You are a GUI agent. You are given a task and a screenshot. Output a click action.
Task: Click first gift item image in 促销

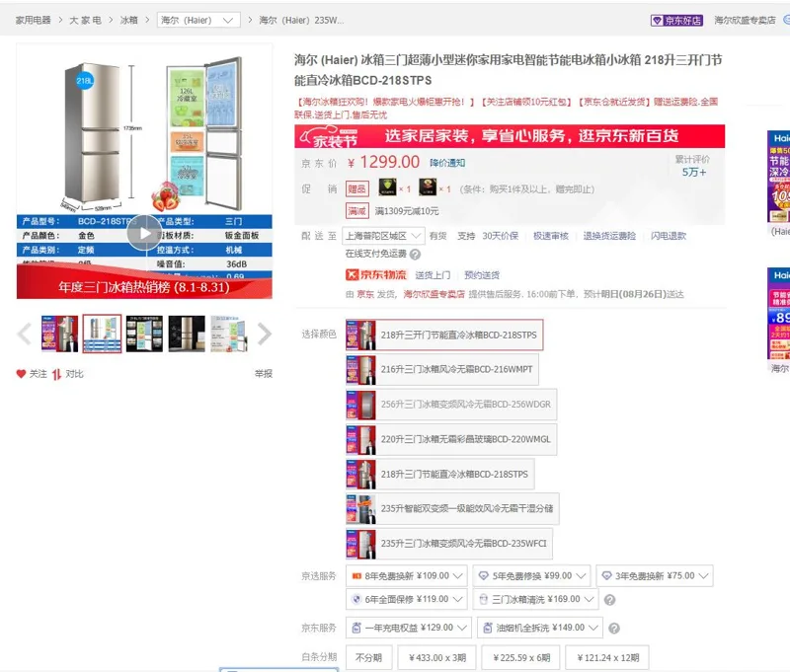point(387,187)
